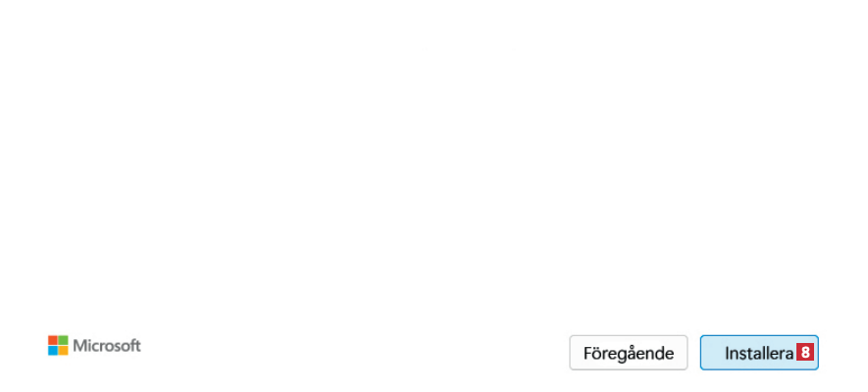Click the red square of Microsoft logo
Screen dimensions: 868x392
click(x=53, y=340)
